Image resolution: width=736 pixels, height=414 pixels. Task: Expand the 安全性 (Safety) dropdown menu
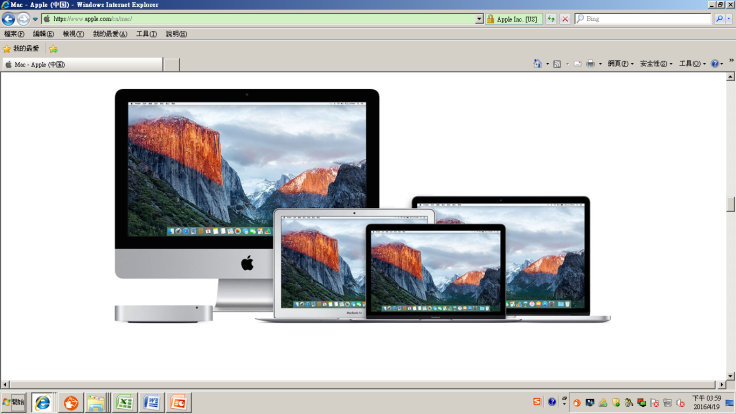point(655,63)
